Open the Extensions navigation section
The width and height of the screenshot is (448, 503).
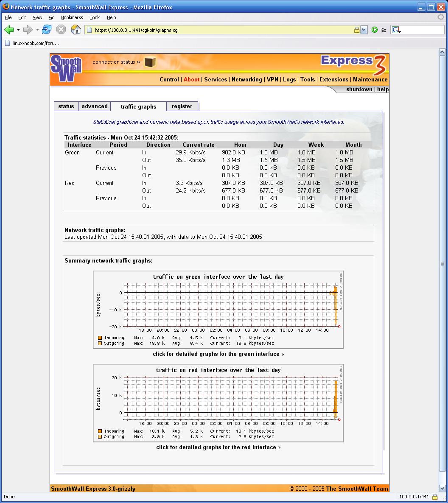334,80
